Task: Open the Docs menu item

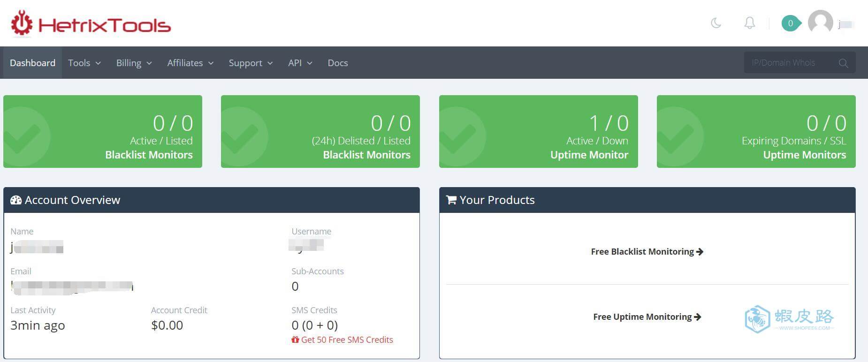Action: pos(338,63)
